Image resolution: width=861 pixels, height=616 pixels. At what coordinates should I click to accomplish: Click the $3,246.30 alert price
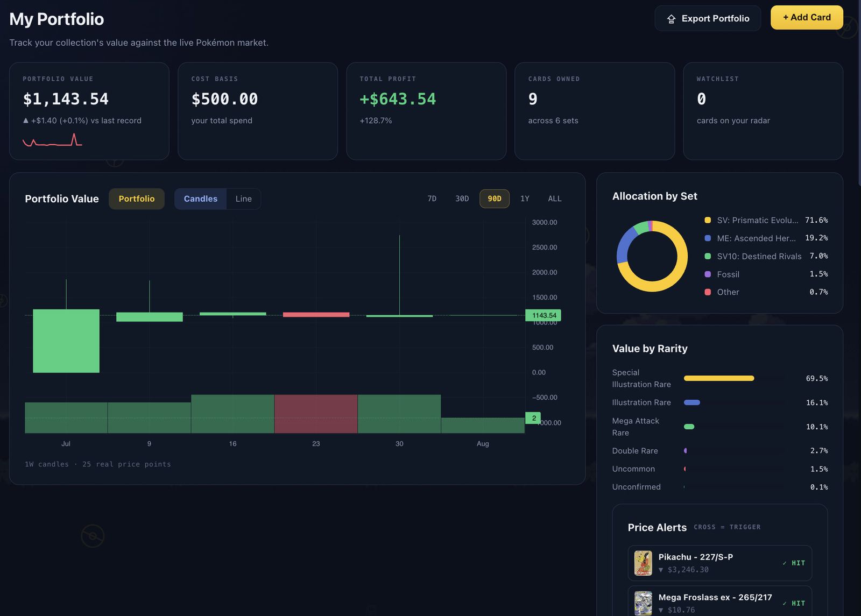click(688, 570)
